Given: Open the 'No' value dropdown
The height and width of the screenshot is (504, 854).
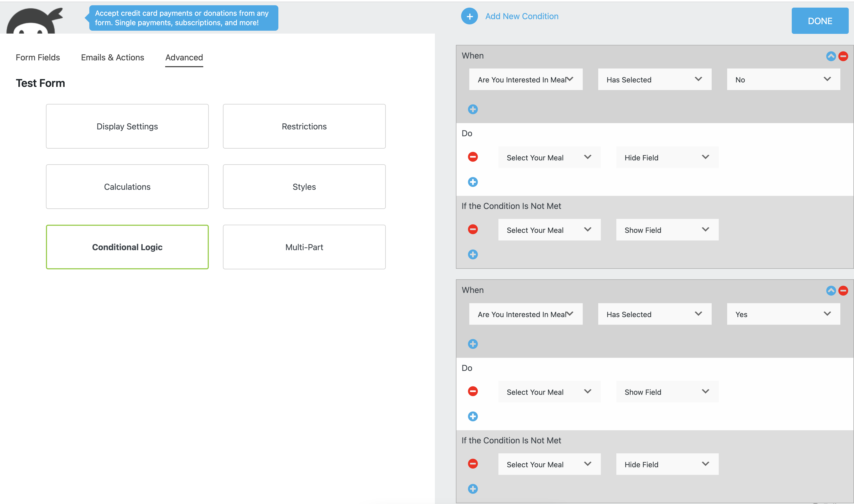Looking at the screenshot, I should tap(783, 80).
